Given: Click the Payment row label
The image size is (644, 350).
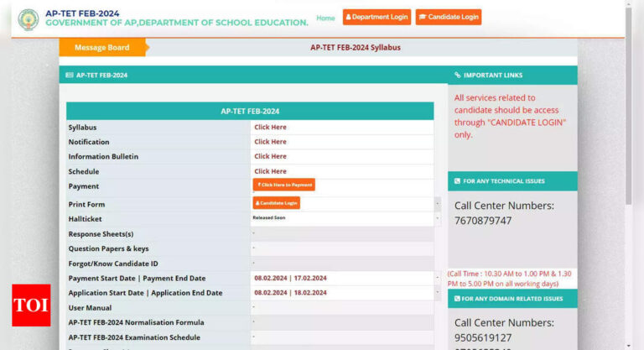Looking at the screenshot, I should point(83,185).
